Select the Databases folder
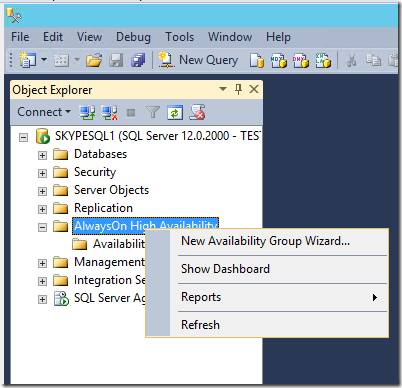 coord(100,154)
